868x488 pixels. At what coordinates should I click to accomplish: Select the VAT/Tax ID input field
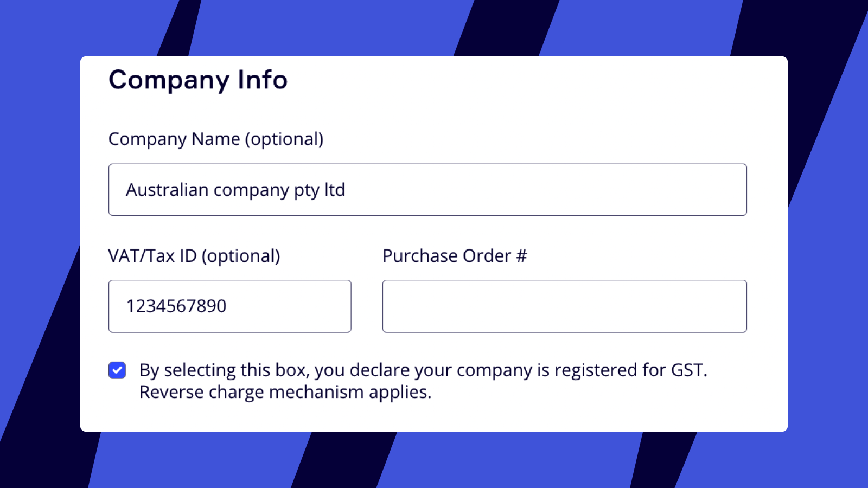[229, 306]
